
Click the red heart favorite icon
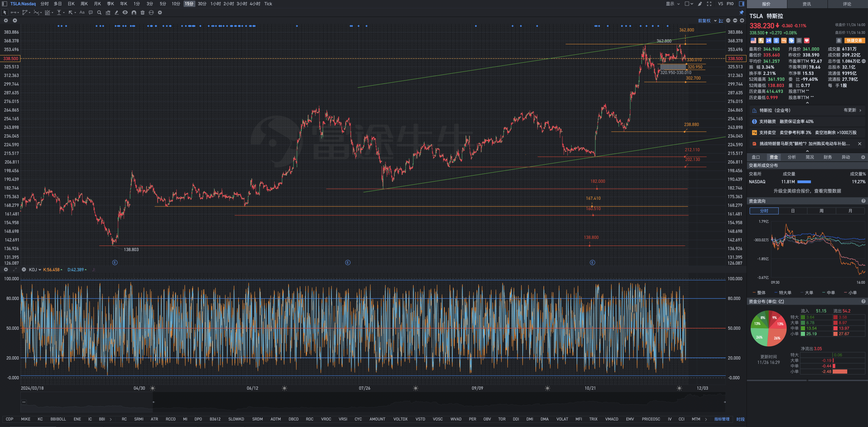pos(807,41)
